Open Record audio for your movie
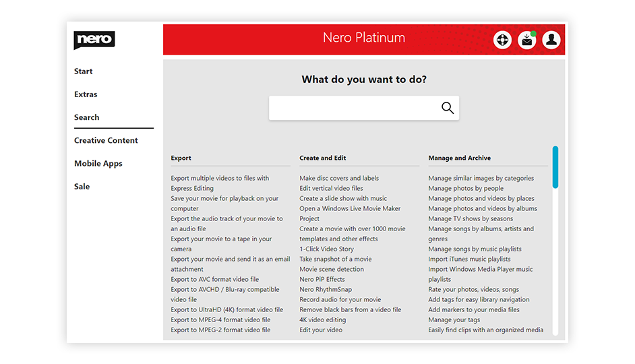 [x=340, y=299]
